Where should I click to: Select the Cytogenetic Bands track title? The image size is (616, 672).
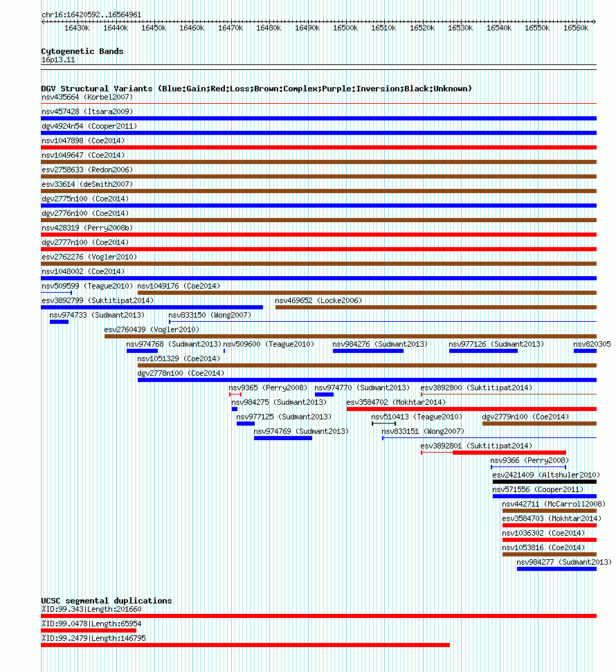point(82,52)
